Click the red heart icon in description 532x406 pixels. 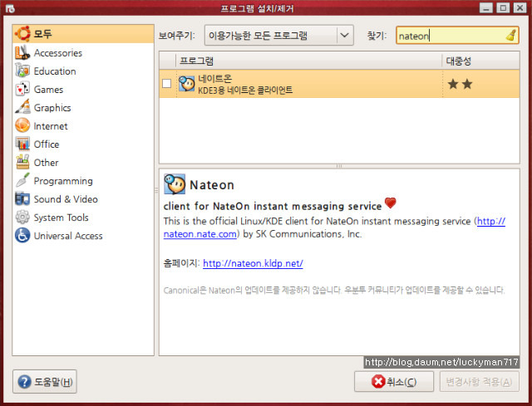(x=390, y=203)
